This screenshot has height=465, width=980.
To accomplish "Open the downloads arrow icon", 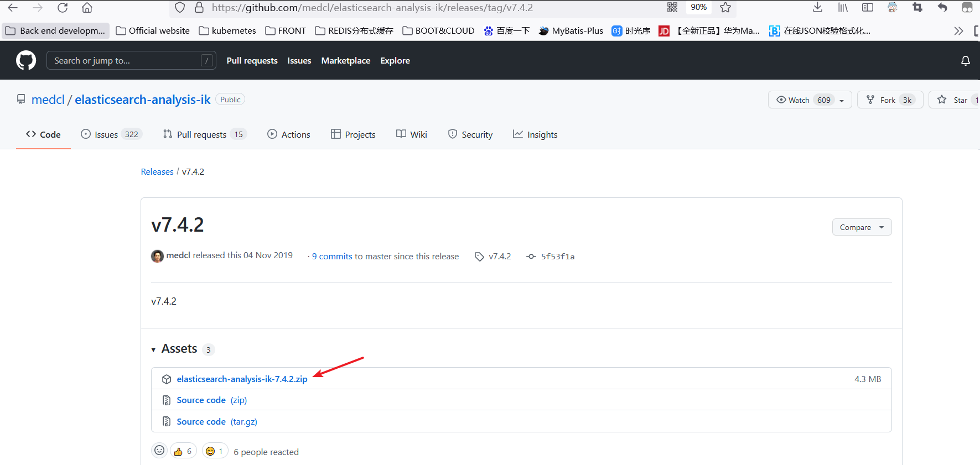I will pyautogui.click(x=817, y=7).
